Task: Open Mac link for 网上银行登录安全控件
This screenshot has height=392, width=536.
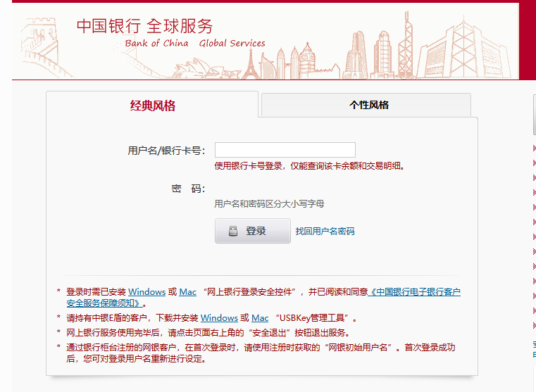Action: 187,292
